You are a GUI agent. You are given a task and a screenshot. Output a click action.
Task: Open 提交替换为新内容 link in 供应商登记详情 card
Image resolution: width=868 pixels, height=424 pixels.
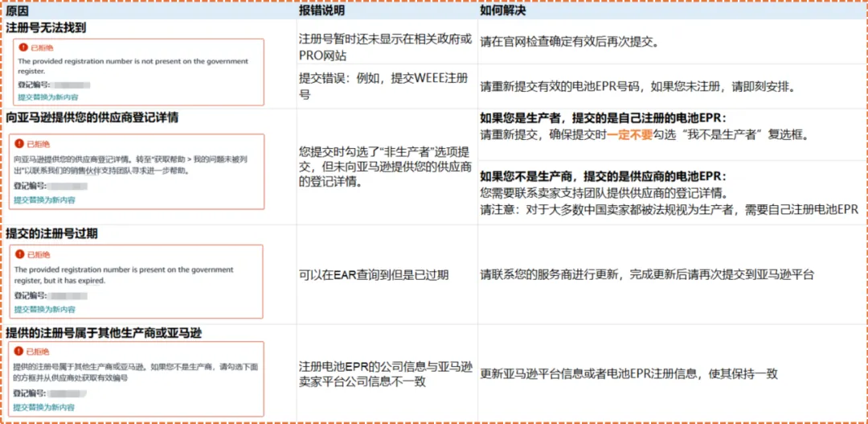[x=44, y=200]
